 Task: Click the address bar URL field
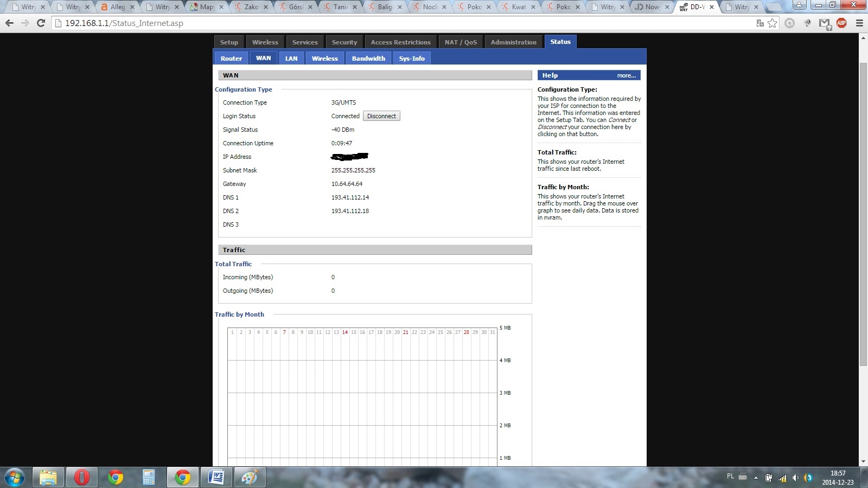380,23
